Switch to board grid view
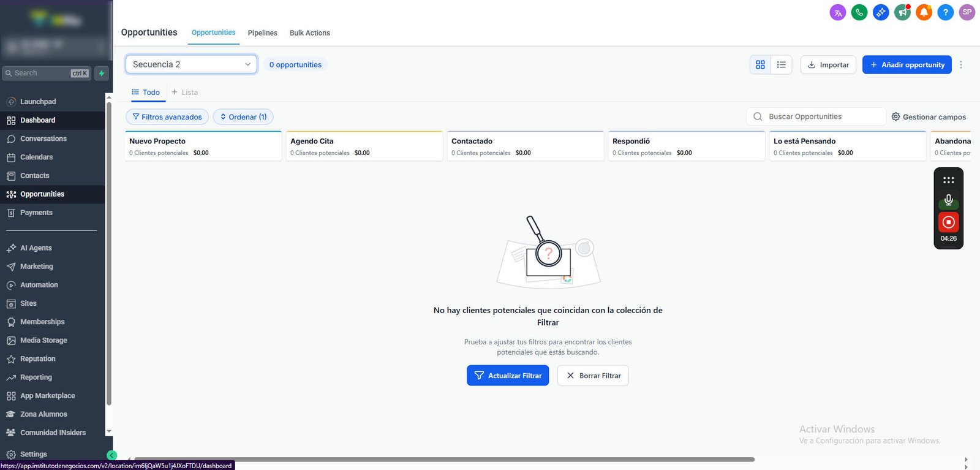 (x=760, y=64)
